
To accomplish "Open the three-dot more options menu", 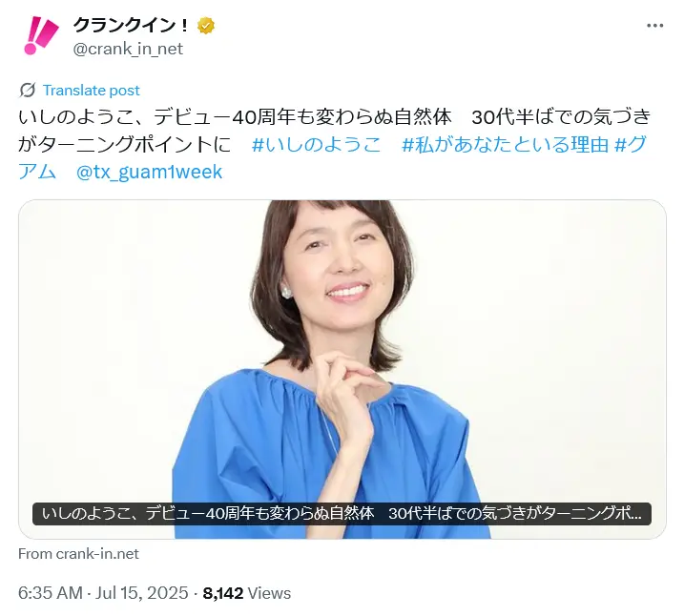I will [654, 26].
